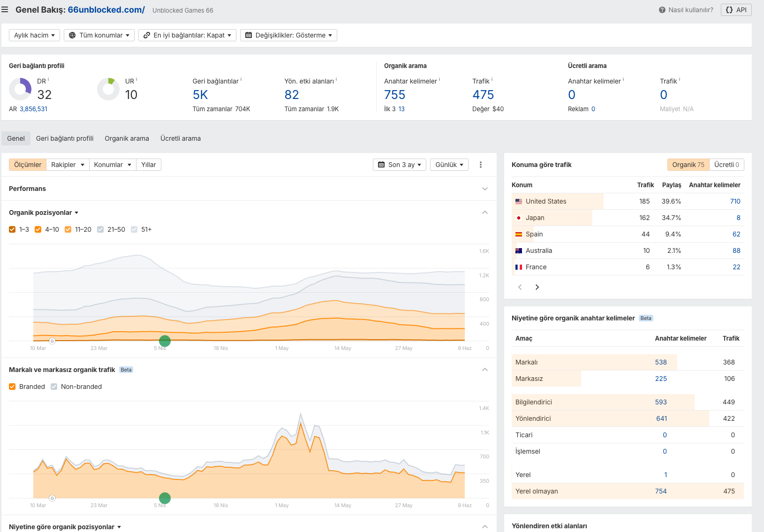
Task: Open the three-dot chart options menu
Action: (481, 165)
